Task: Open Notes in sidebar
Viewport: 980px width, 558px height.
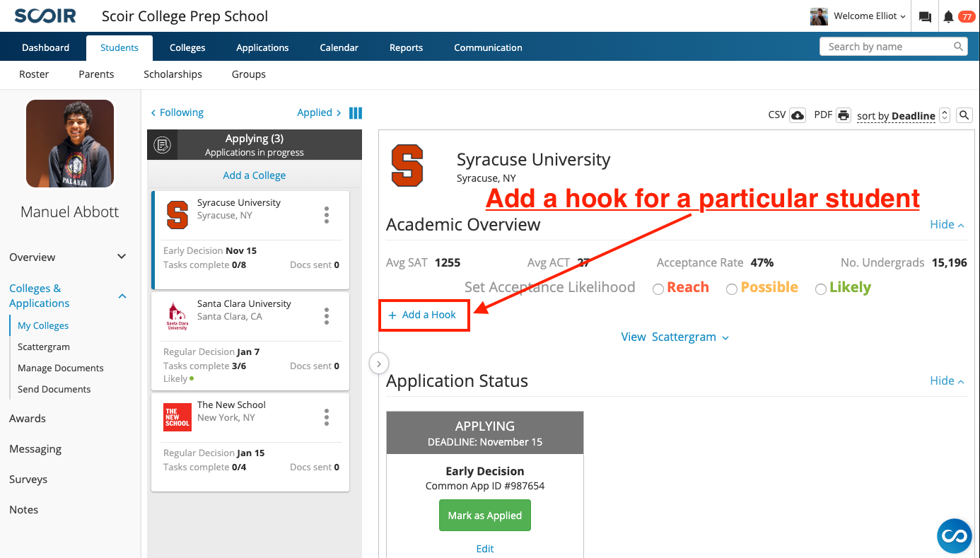Action: tap(24, 510)
